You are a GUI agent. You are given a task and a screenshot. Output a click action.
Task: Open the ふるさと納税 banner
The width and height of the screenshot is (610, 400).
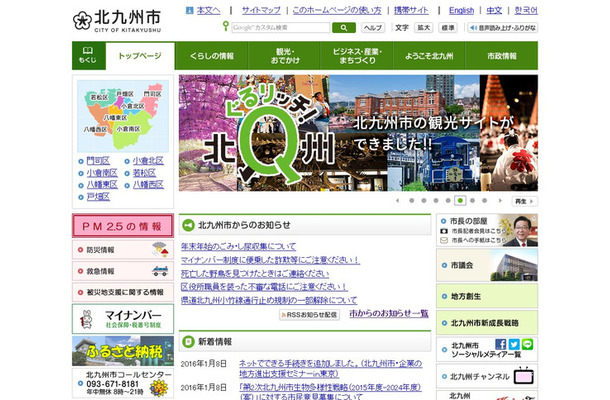123,351
